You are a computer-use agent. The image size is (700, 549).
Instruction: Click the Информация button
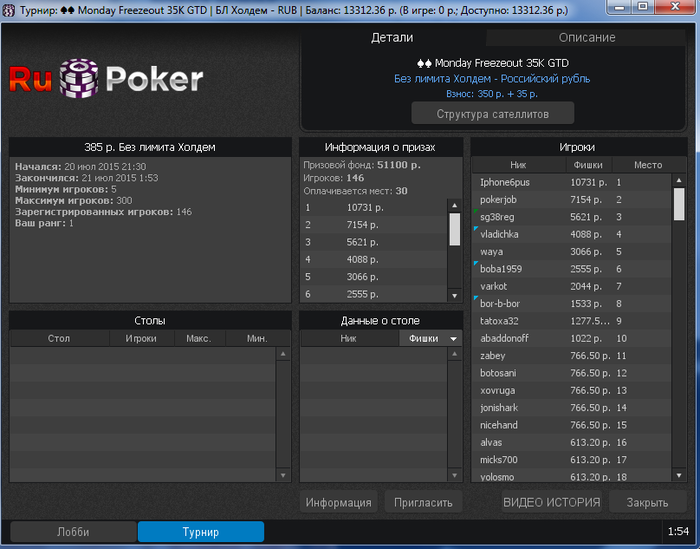338,503
